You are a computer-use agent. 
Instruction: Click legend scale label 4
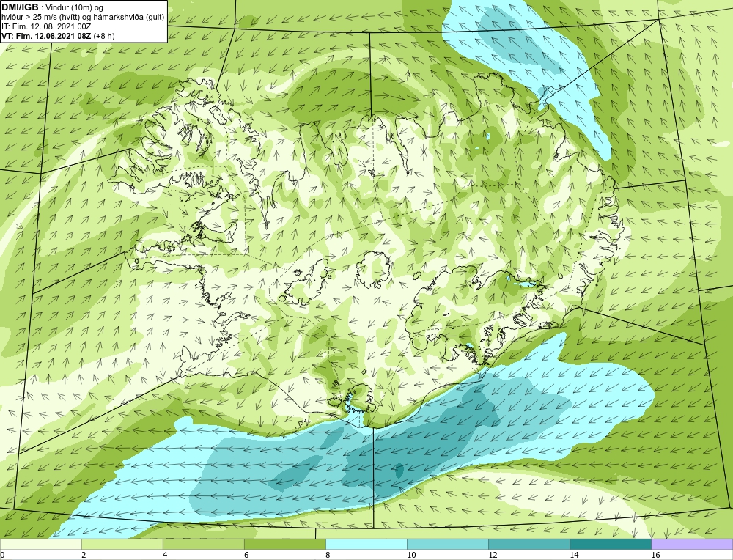coord(165,555)
